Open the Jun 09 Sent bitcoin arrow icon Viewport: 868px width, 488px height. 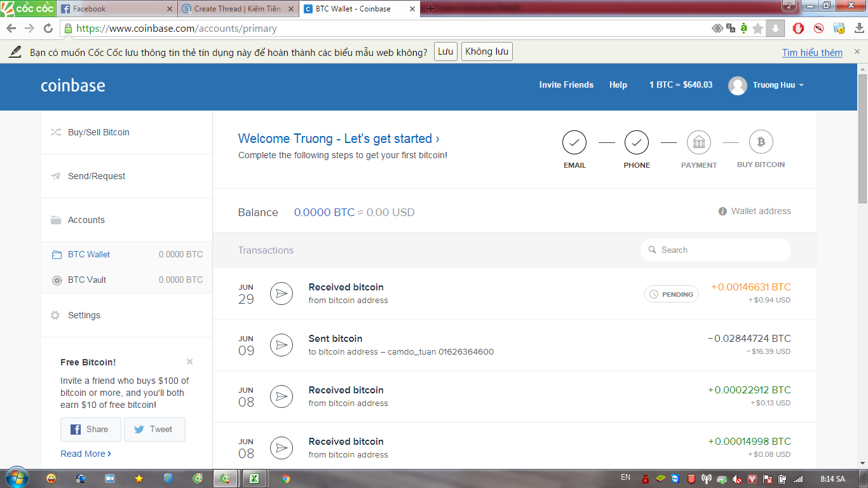(281, 345)
